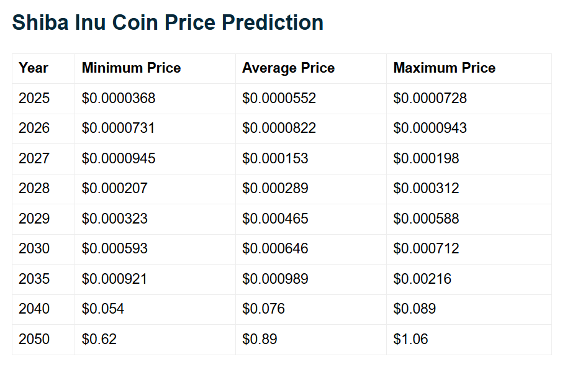The width and height of the screenshot is (588, 367).
Task: Click the Maximum Price column header
Action: click(444, 68)
